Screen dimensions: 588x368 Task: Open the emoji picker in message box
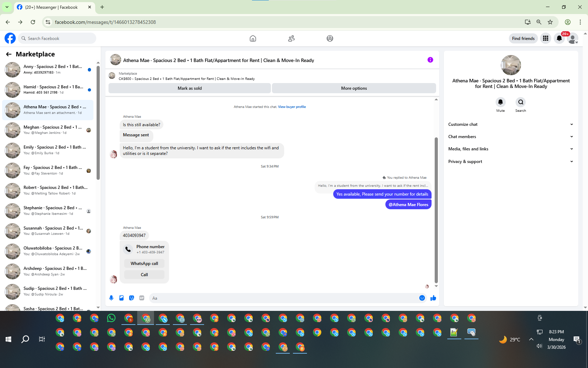[x=422, y=298]
